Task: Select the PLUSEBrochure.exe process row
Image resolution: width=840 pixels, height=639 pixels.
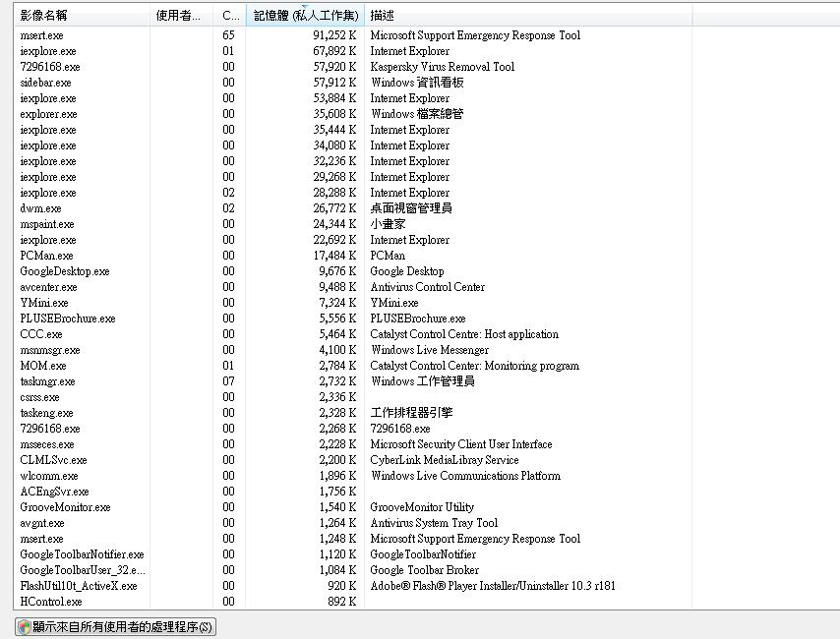Action: click(x=353, y=319)
